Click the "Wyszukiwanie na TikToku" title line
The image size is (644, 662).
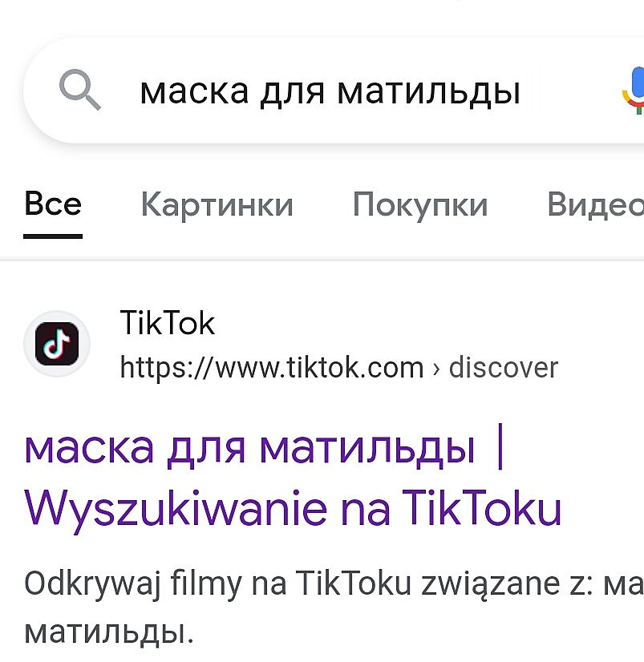[293, 507]
